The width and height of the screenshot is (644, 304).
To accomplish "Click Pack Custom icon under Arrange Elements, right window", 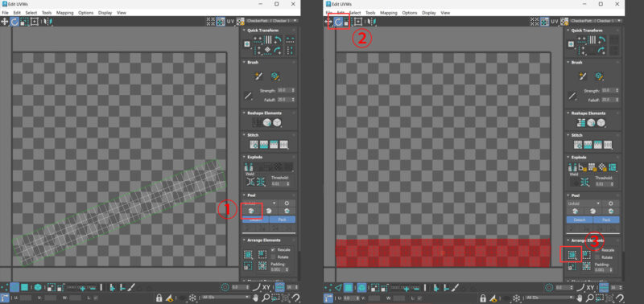I will (572, 255).
